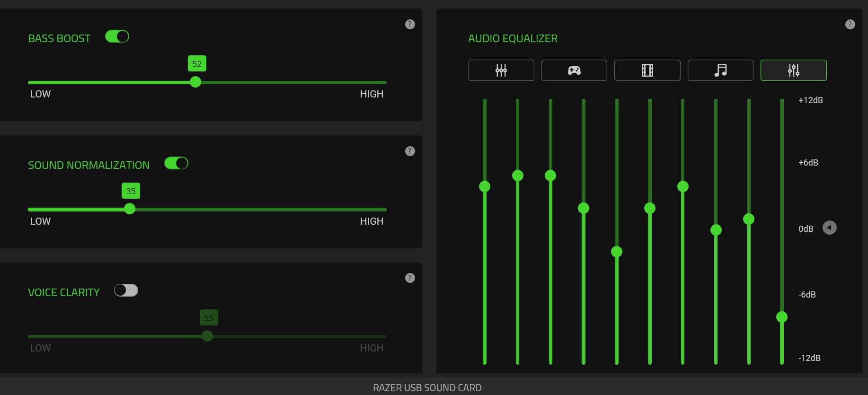The width and height of the screenshot is (868, 395).
Task: Select the Movie equalizer preset (film icon)
Action: [647, 70]
